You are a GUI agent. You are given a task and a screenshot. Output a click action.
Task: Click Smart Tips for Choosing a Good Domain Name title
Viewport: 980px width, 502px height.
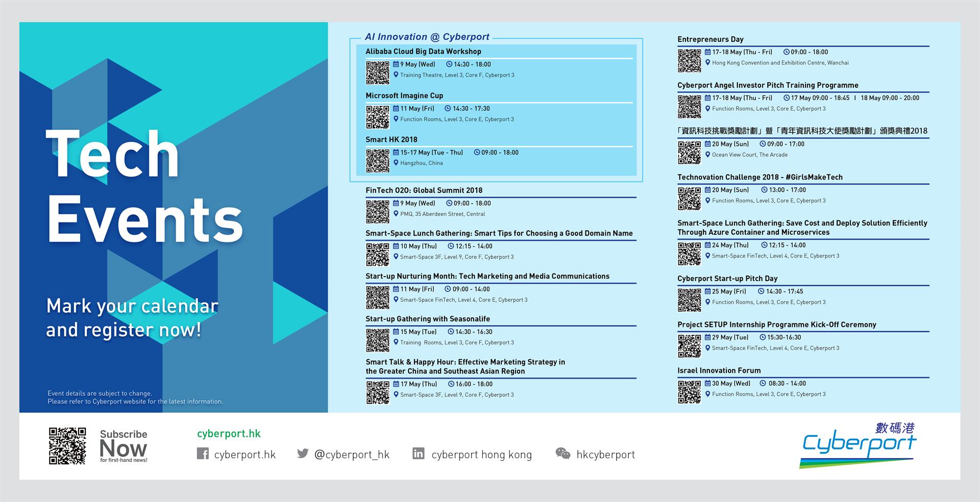[499, 233]
